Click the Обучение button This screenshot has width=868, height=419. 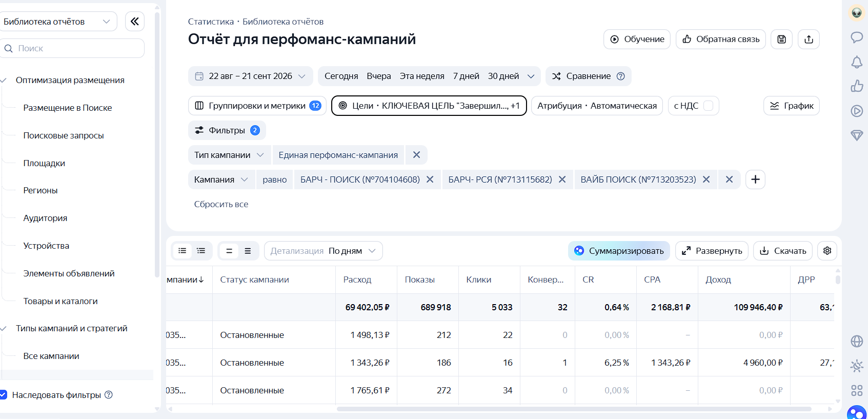click(x=637, y=39)
